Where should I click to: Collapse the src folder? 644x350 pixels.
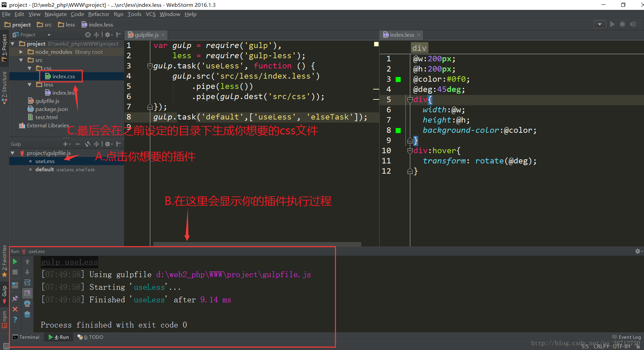pyautogui.click(x=21, y=60)
